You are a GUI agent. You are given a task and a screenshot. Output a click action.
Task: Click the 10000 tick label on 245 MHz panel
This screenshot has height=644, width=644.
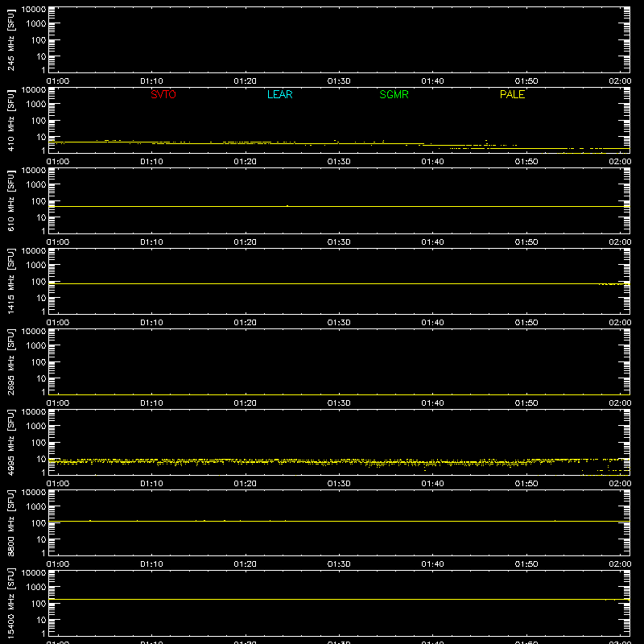point(34,10)
